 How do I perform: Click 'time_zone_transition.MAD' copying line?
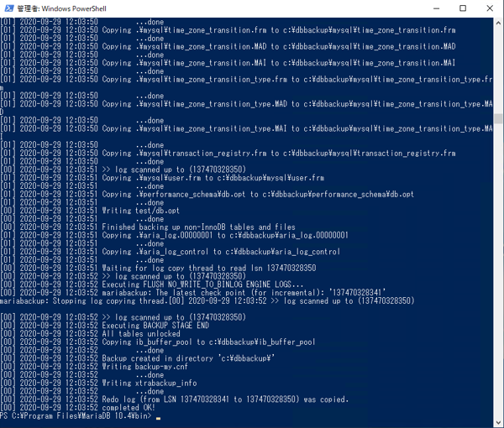tap(228, 46)
